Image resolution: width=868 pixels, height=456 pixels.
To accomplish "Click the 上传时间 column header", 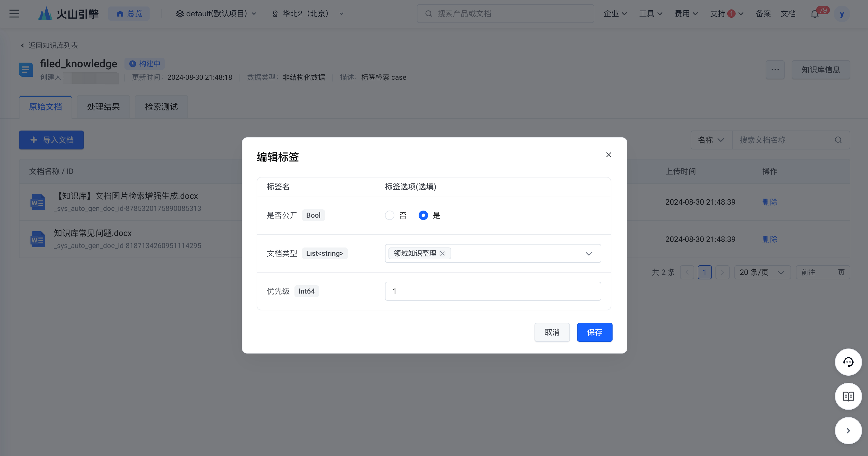I will pyautogui.click(x=680, y=171).
